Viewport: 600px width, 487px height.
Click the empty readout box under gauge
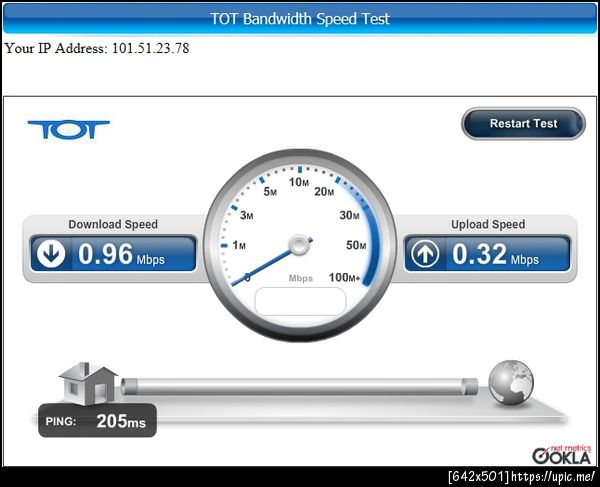point(300,302)
